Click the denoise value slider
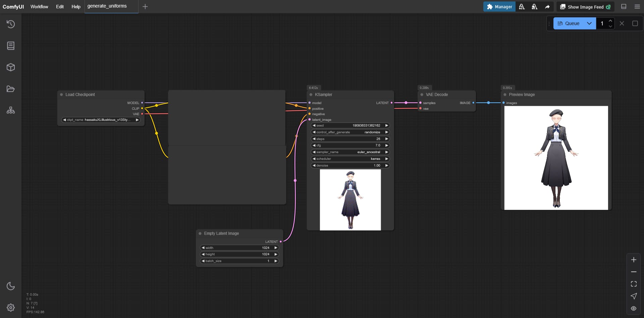 [350, 166]
